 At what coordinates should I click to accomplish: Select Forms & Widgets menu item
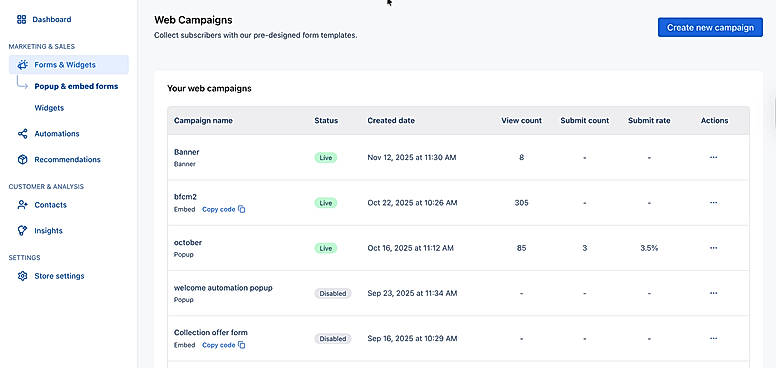point(69,65)
